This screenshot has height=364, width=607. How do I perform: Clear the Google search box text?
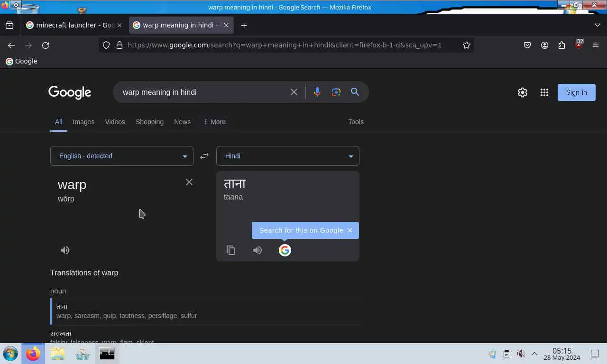[x=294, y=92]
